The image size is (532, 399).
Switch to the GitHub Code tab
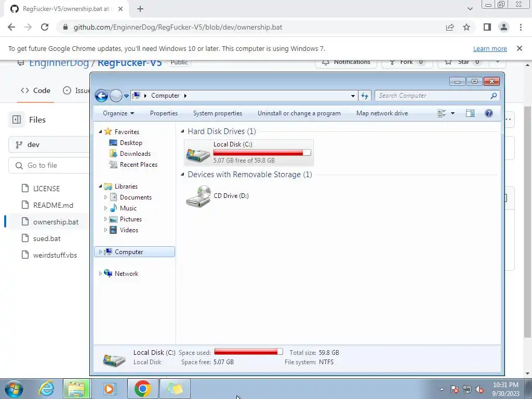click(36, 90)
